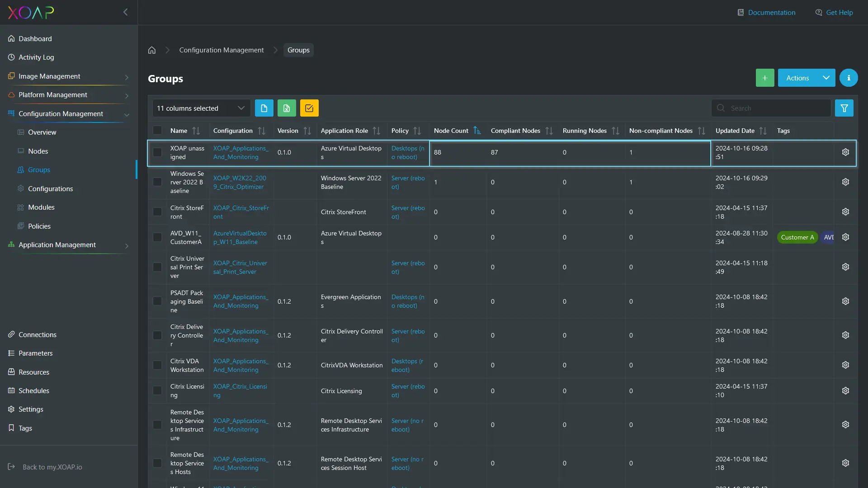Check the Citrix Universal Print Server checkbox
This screenshot has width=868, height=488.
coord(157,267)
